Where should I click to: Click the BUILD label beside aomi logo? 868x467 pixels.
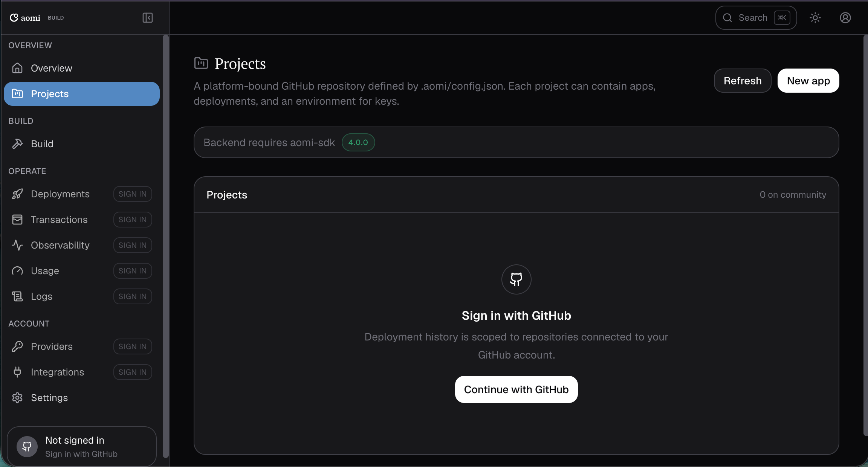click(x=56, y=18)
